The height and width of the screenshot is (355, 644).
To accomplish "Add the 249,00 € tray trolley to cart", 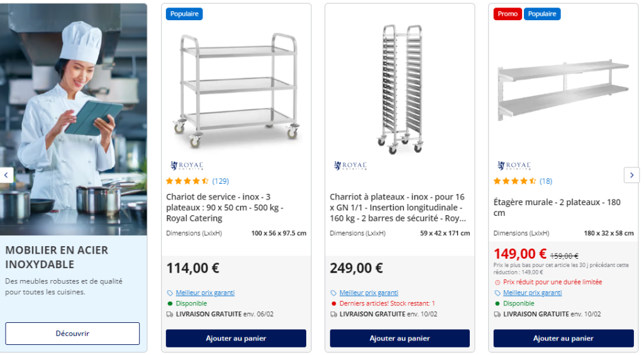I will [399, 338].
